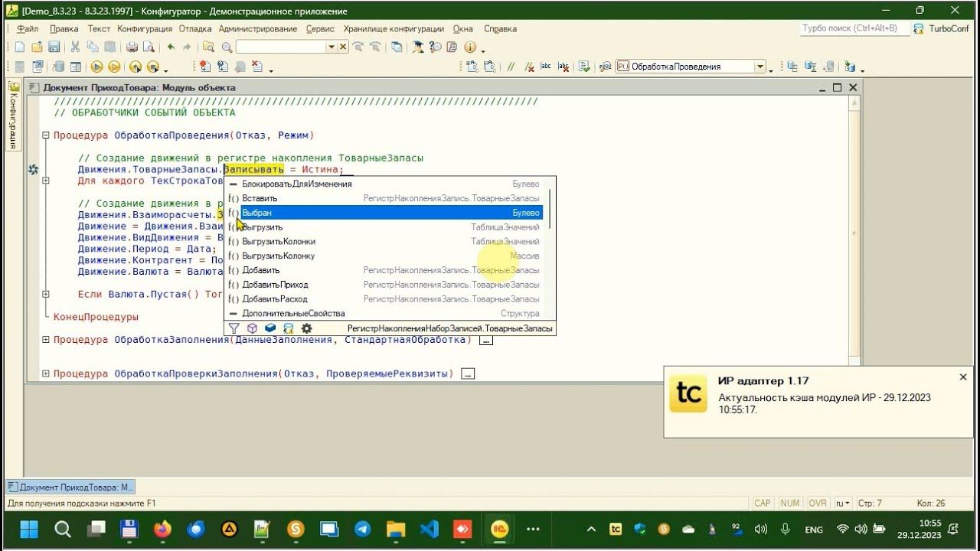The width and height of the screenshot is (980, 551).
Task: Select 'Выбран' in the autocomplete list
Action: [x=385, y=213]
